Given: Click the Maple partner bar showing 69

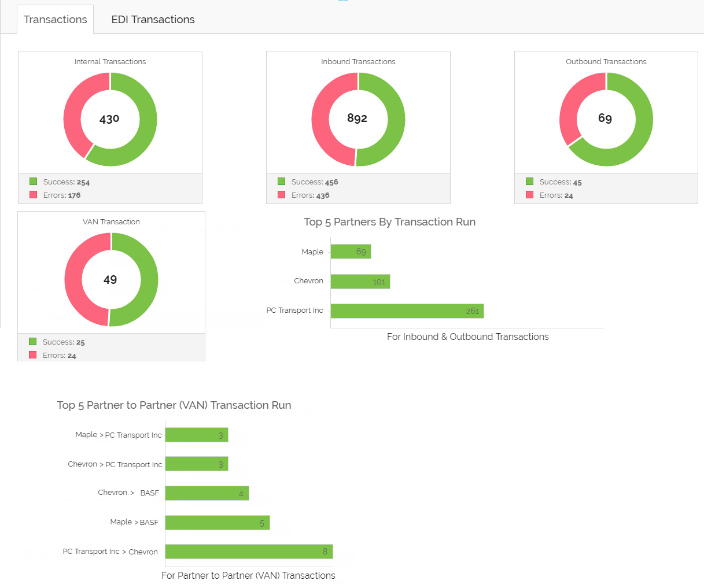Looking at the screenshot, I should coord(351,252).
